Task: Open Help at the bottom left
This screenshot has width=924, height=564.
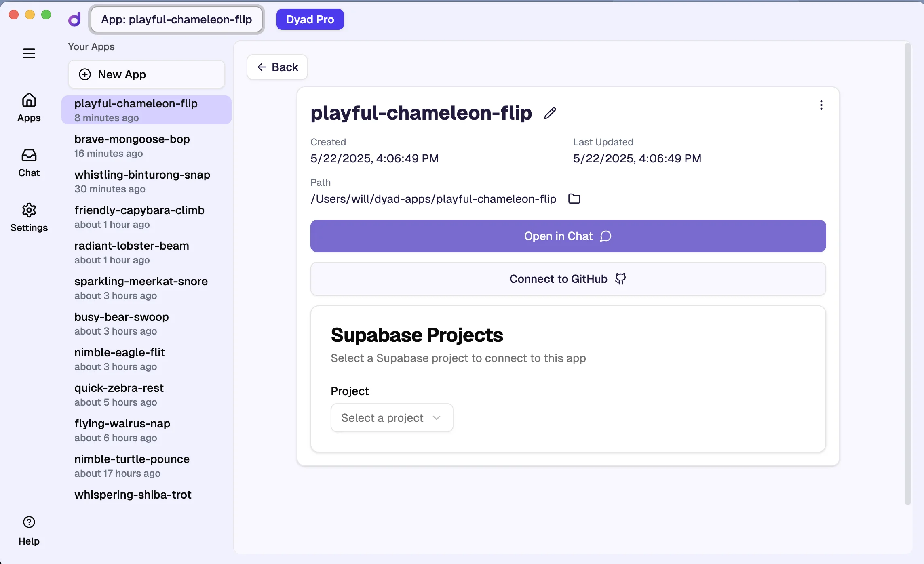Action: point(29,531)
